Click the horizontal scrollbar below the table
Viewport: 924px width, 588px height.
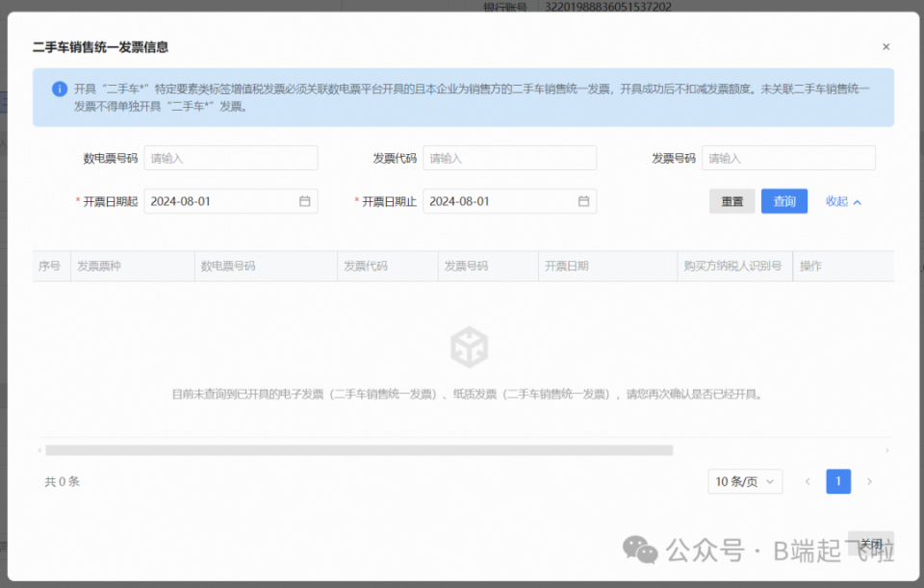click(356, 448)
